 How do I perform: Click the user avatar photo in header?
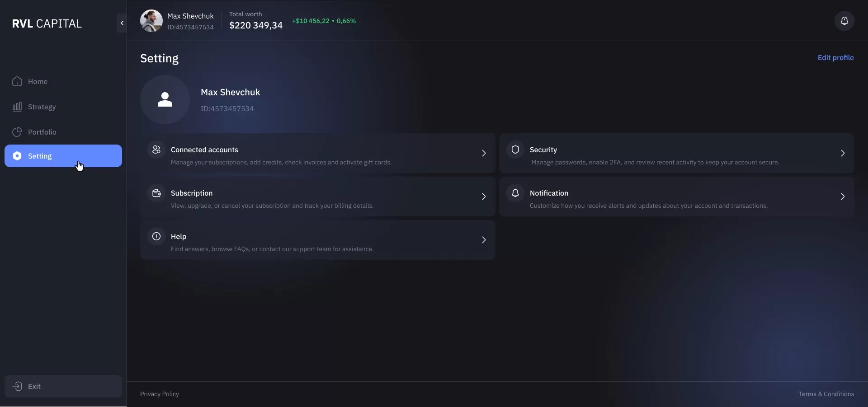click(151, 21)
